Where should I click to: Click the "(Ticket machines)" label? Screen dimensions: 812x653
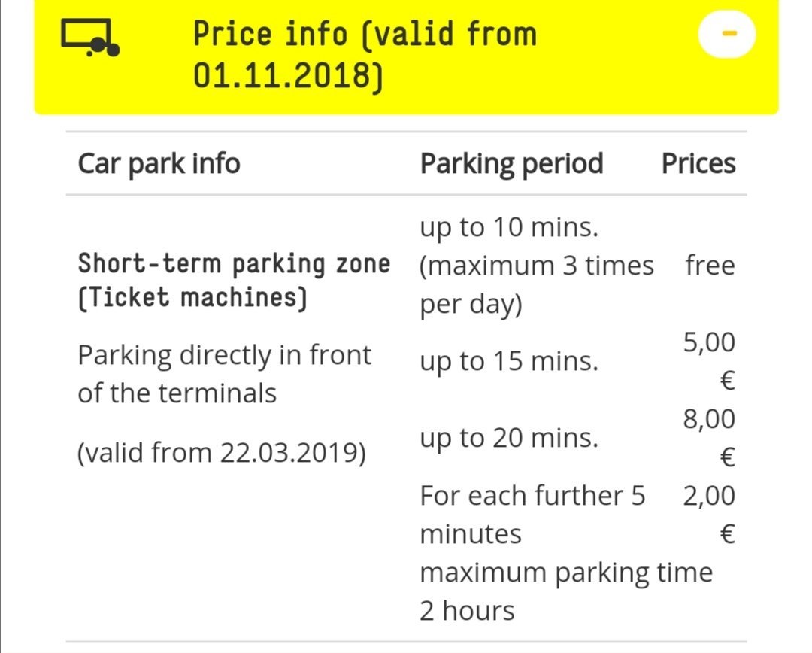[x=192, y=298]
